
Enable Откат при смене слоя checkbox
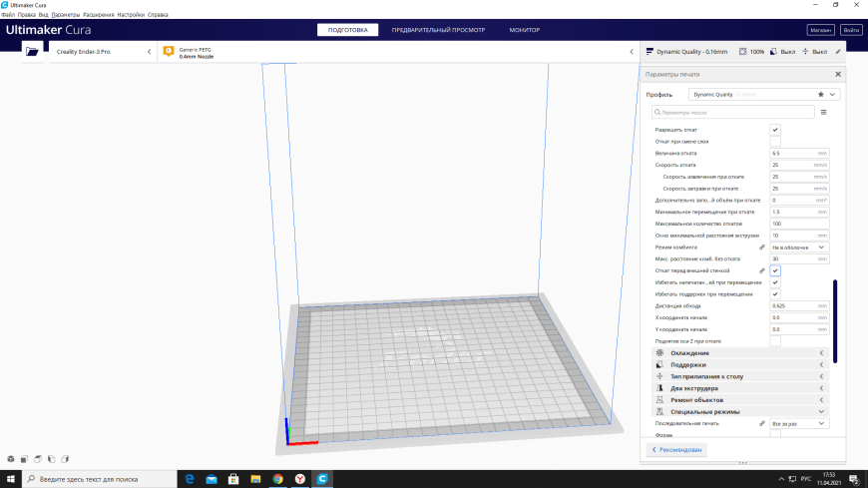[775, 142]
